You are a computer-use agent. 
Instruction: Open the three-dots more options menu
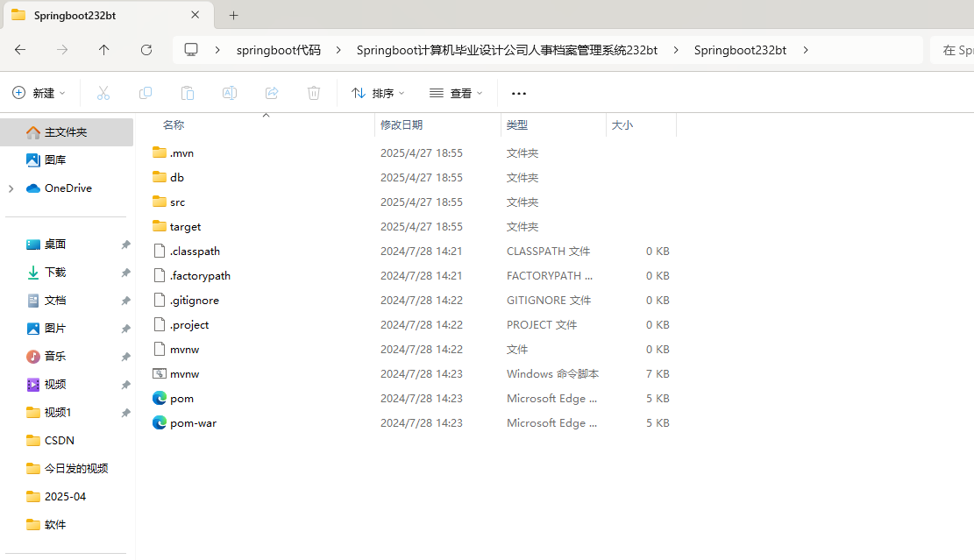pyautogui.click(x=519, y=93)
